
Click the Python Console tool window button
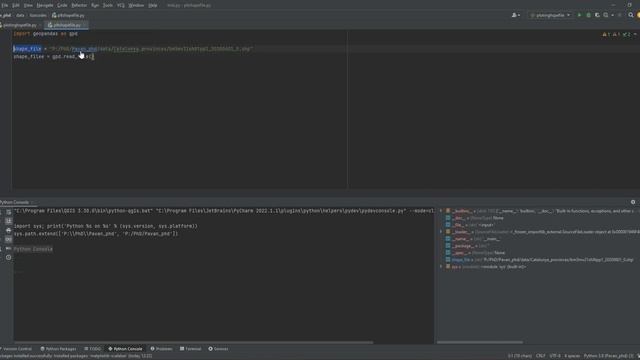coord(125,349)
